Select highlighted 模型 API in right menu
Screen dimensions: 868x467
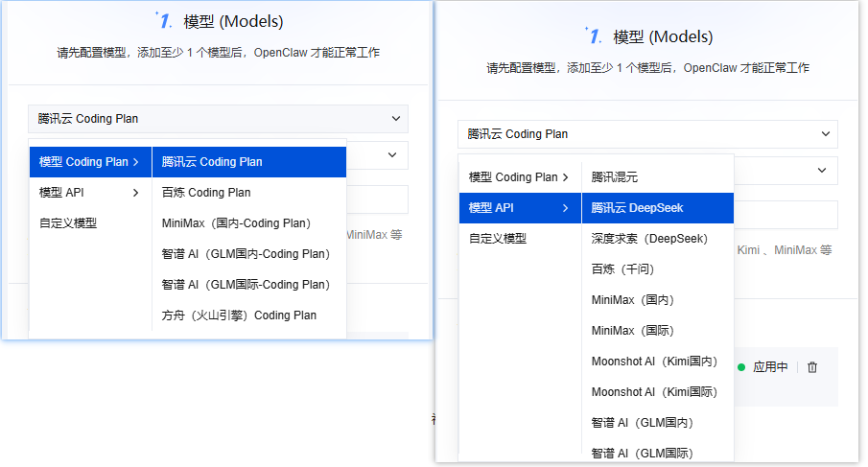click(520, 208)
